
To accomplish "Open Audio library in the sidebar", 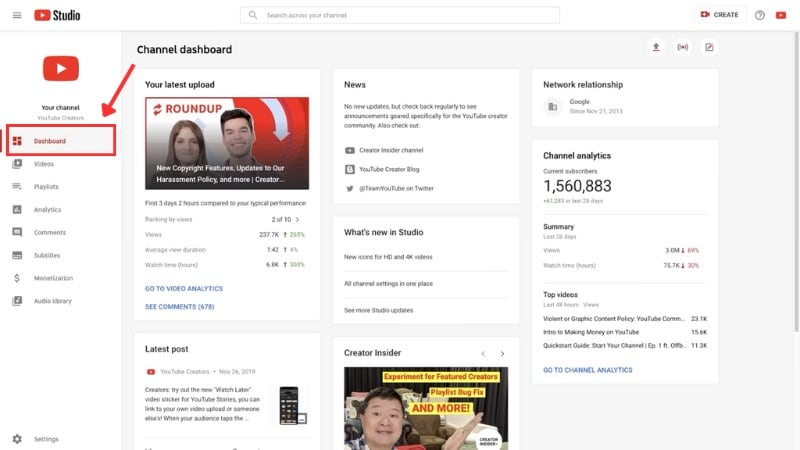I will (61, 301).
